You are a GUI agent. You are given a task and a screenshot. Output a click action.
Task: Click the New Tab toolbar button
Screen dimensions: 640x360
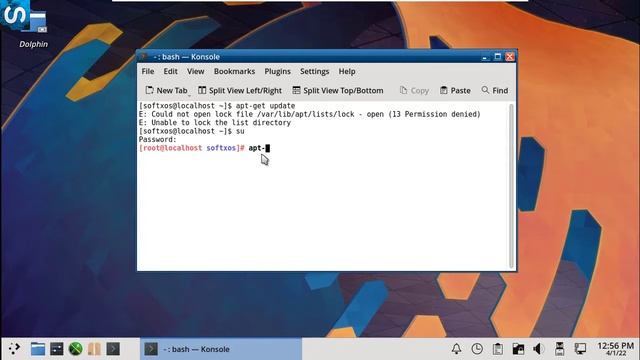(166, 90)
